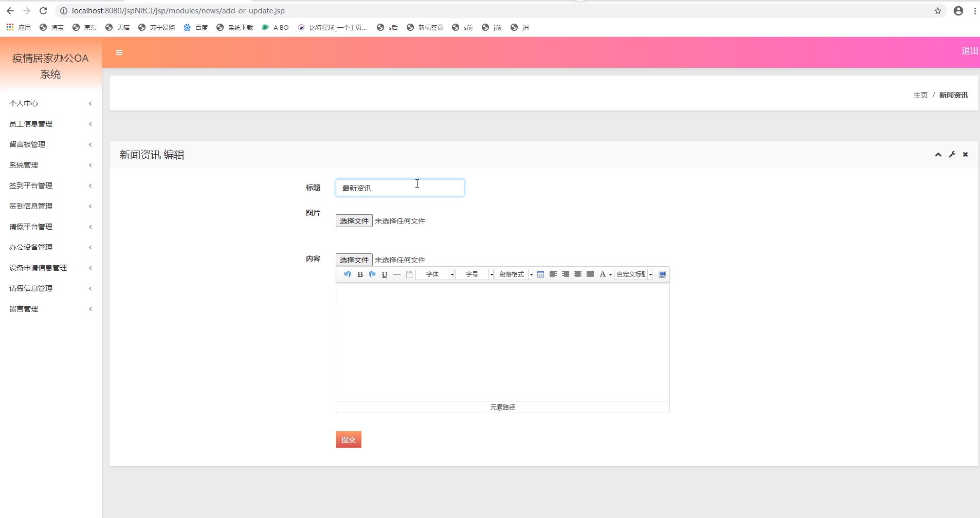Open the 字体 font family dropdown
The width and height of the screenshot is (980, 518).
tap(435, 274)
